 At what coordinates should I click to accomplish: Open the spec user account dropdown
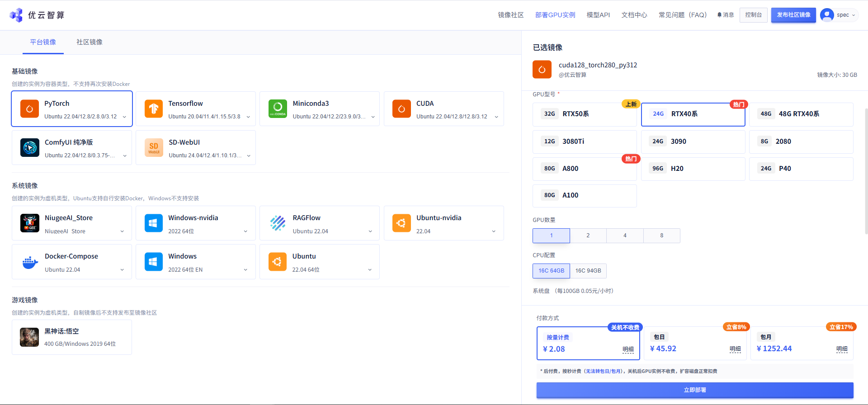click(839, 15)
